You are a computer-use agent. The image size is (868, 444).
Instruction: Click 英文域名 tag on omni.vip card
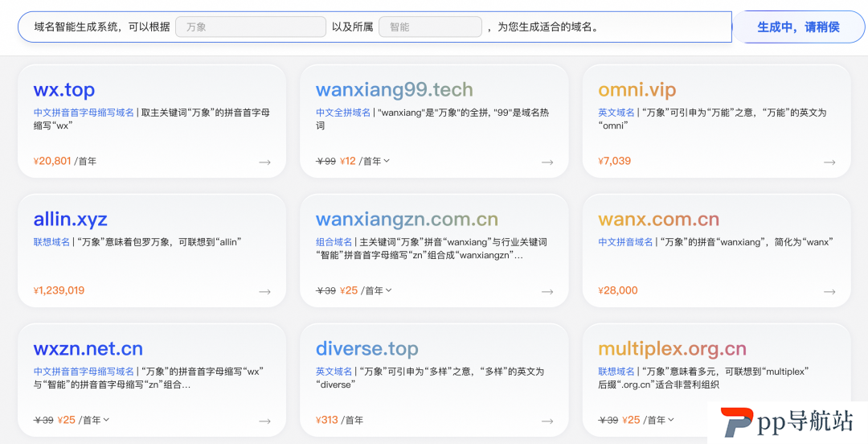[616, 113]
